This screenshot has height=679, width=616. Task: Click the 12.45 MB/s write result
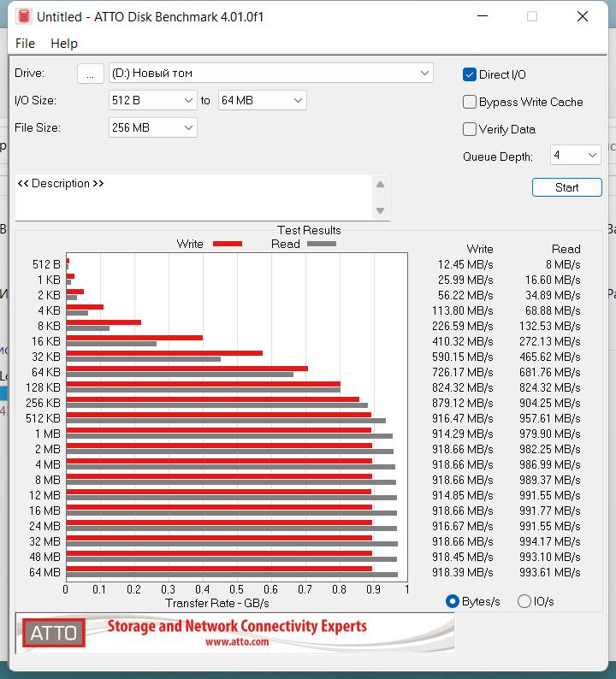(465, 264)
